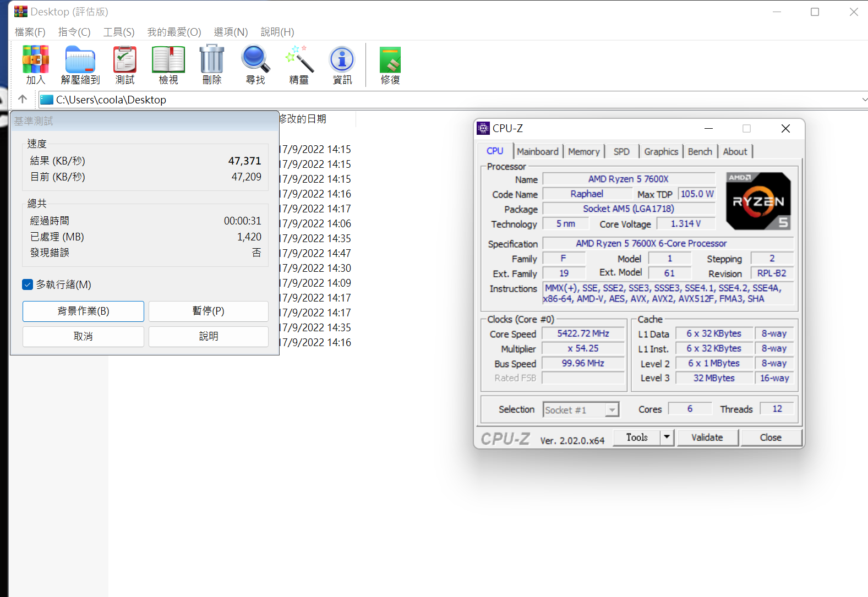This screenshot has width=868, height=597.
Task: Click the Core Voltage 1.314 V value
Action: click(686, 223)
